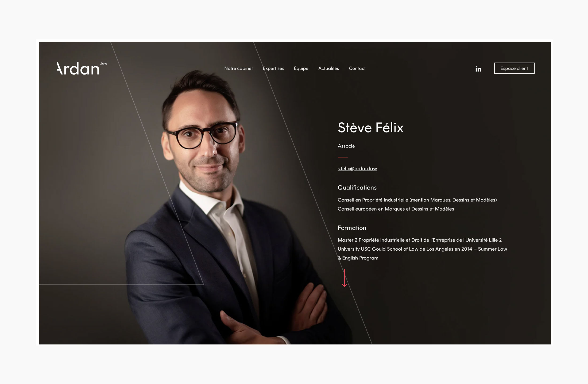
Task: Click the Master 2 Propriété Industrielle line
Action: pos(420,240)
